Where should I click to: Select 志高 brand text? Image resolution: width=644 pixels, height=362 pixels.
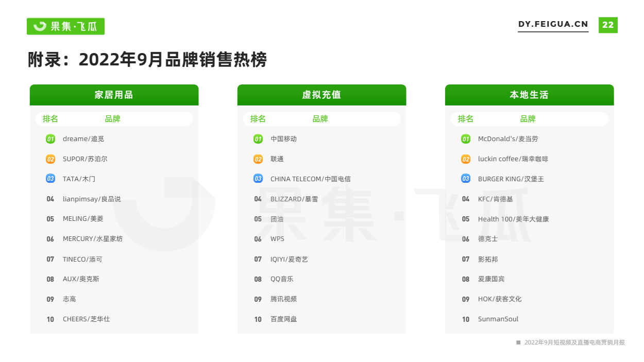click(70, 299)
